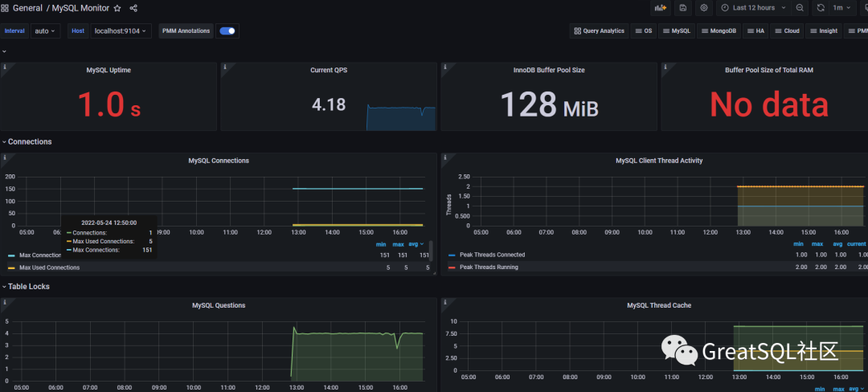Go to the General folder breadcrumb
Image resolution: width=868 pixels, height=392 pixels.
tap(27, 8)
